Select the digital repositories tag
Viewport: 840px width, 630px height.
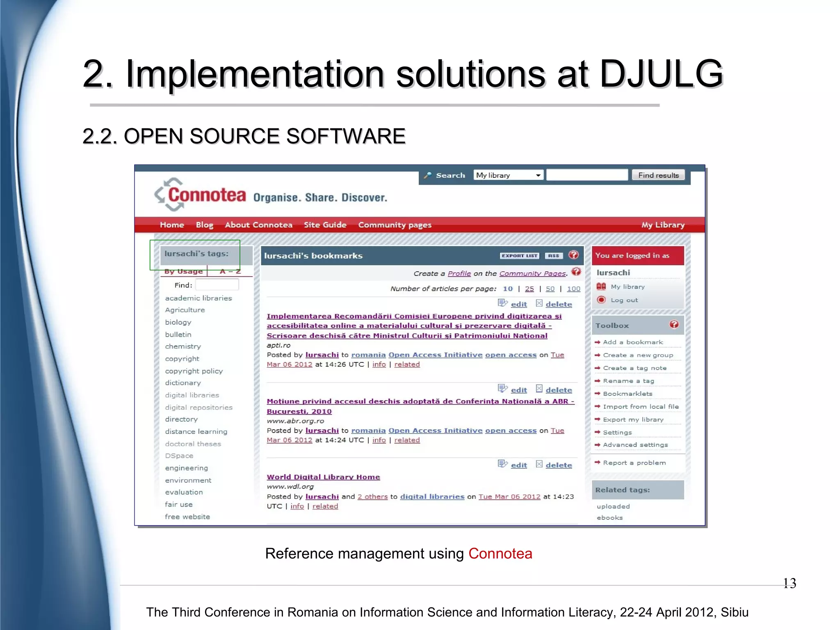[x=199, y=407]
